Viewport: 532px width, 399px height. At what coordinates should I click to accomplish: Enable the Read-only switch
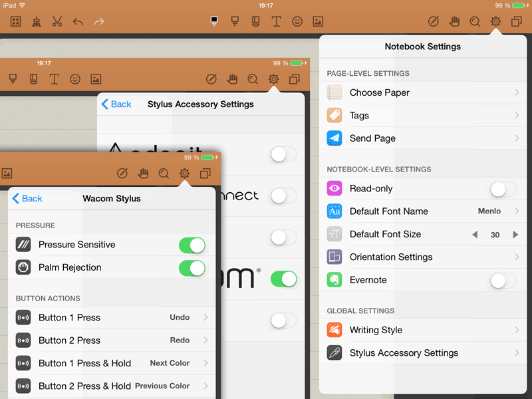click(x=502, y=189)
